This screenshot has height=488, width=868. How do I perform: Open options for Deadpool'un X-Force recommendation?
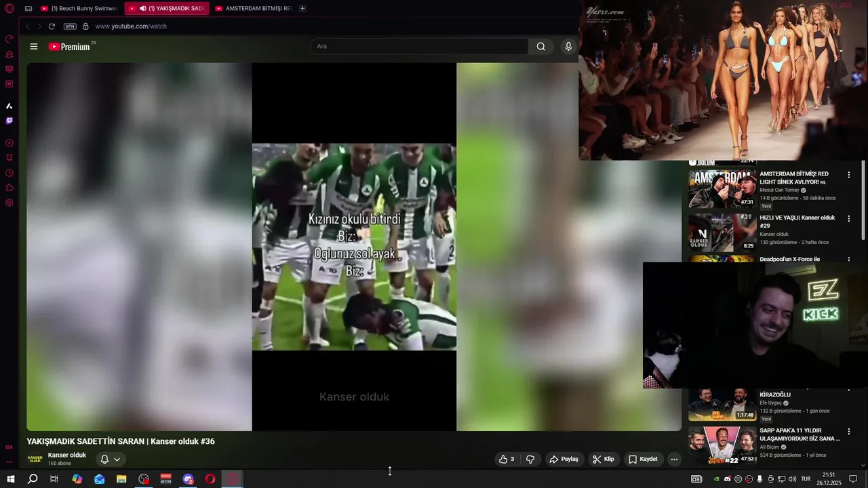pyautogui.click(x=848, y=259)
